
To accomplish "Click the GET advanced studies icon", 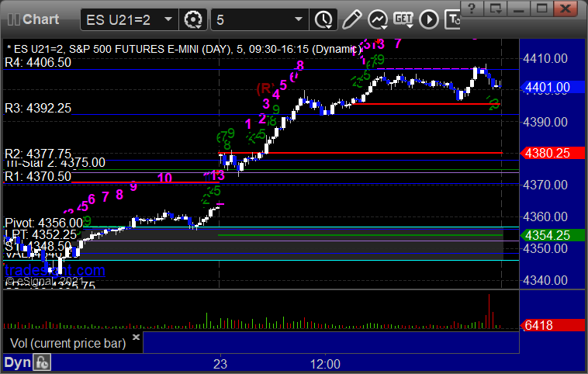I will click(403, 19).
